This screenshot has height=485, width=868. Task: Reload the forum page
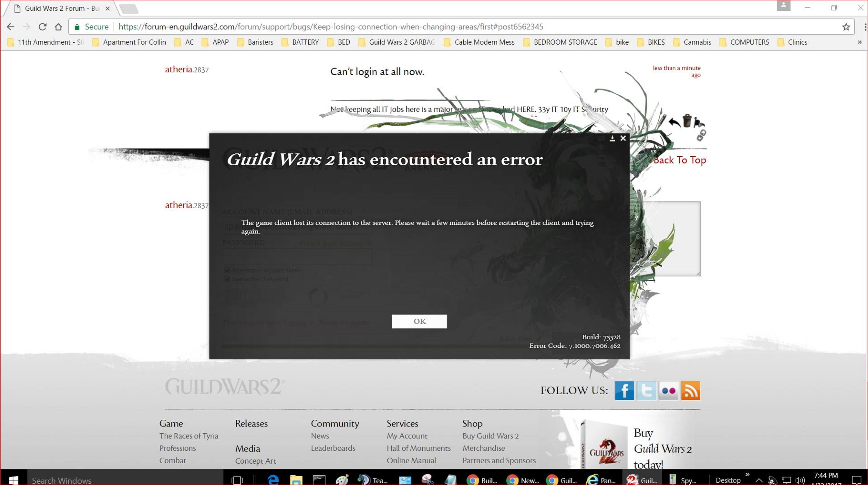click(43, 27)
